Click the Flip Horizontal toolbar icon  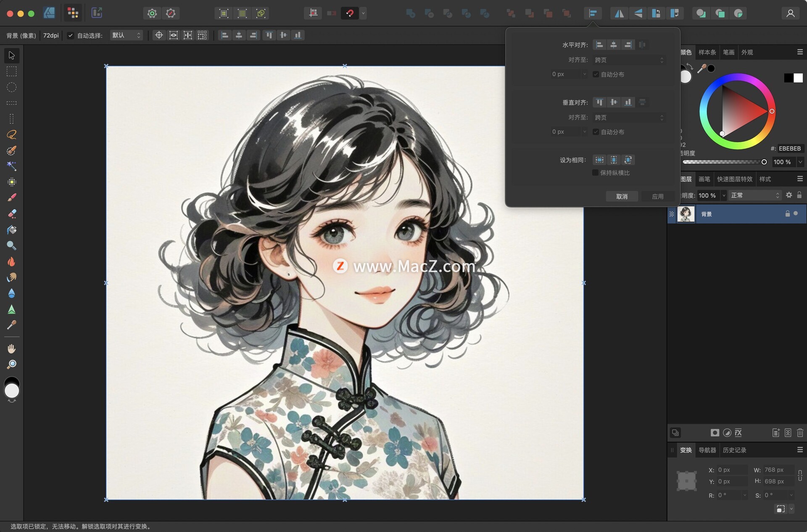[619, 13]
